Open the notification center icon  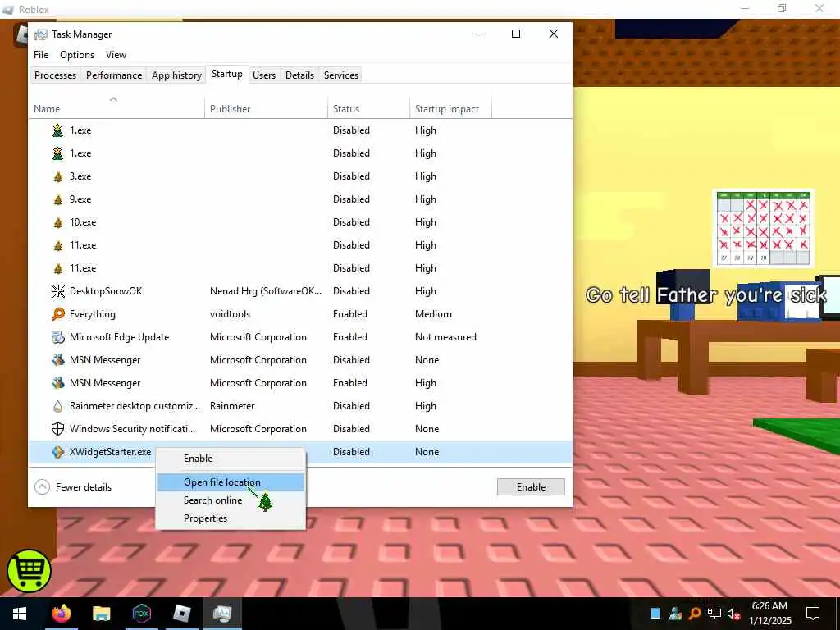813,614
